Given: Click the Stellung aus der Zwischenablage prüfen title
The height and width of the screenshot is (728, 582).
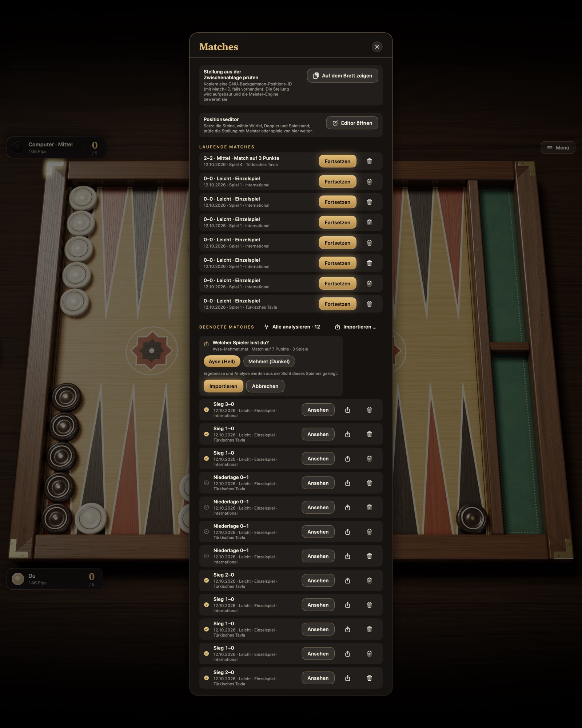Looking at the screenshot, I should point(231,75).
